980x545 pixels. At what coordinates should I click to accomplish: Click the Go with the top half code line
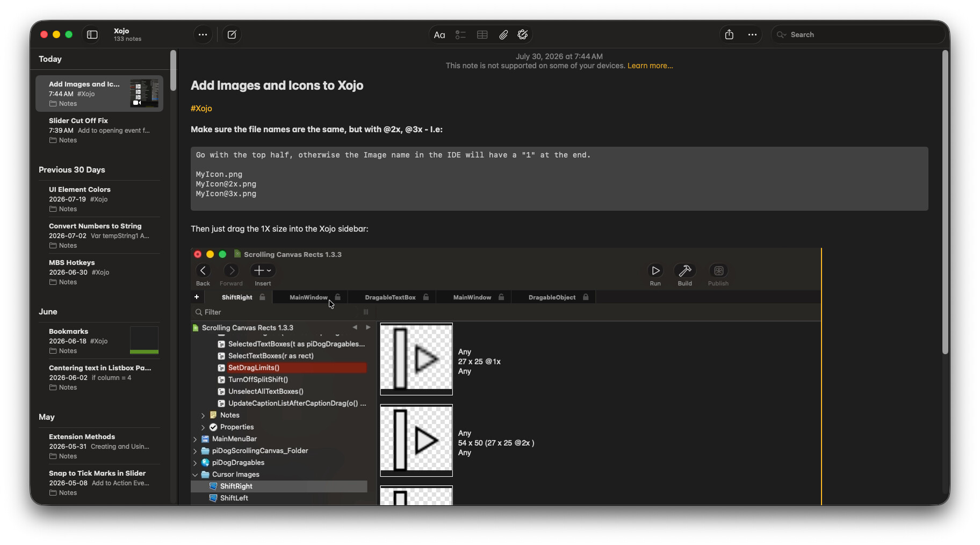(393, 155)
